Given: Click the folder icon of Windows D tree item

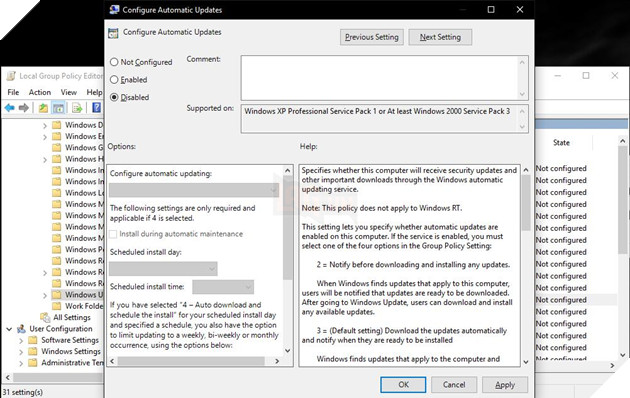Looking at the screenshot, I should tap(57, 125).
